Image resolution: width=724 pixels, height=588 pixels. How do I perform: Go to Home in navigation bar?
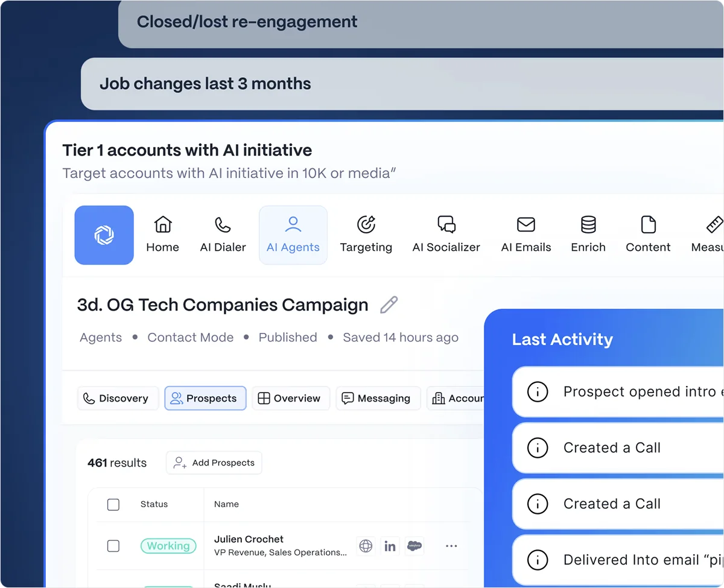(163, 235)
